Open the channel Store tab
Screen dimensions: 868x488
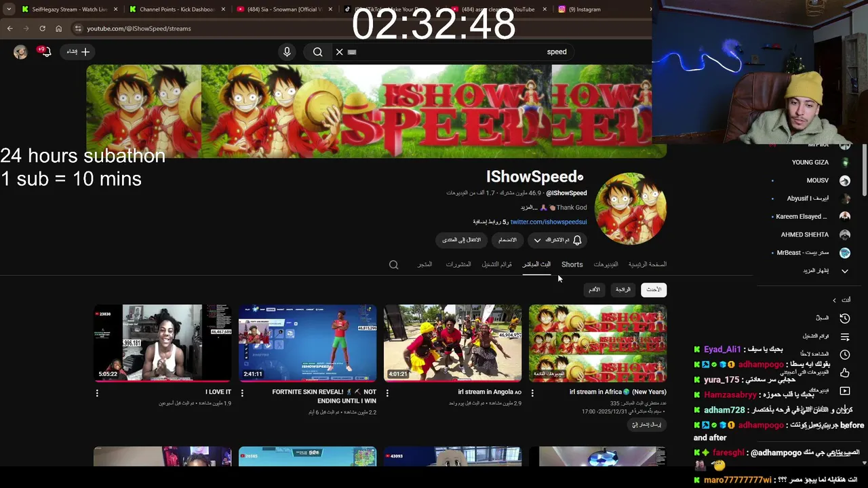[x=425, y=264]
